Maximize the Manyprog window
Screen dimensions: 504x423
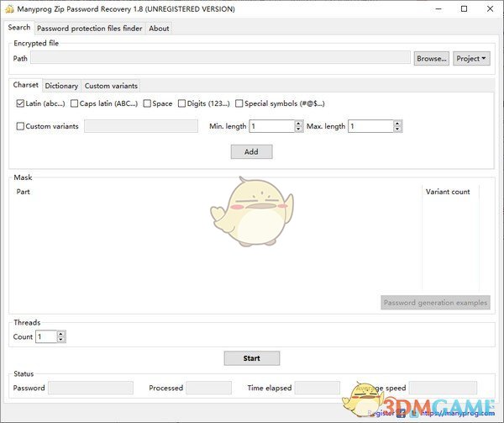[x=465, y=9]
